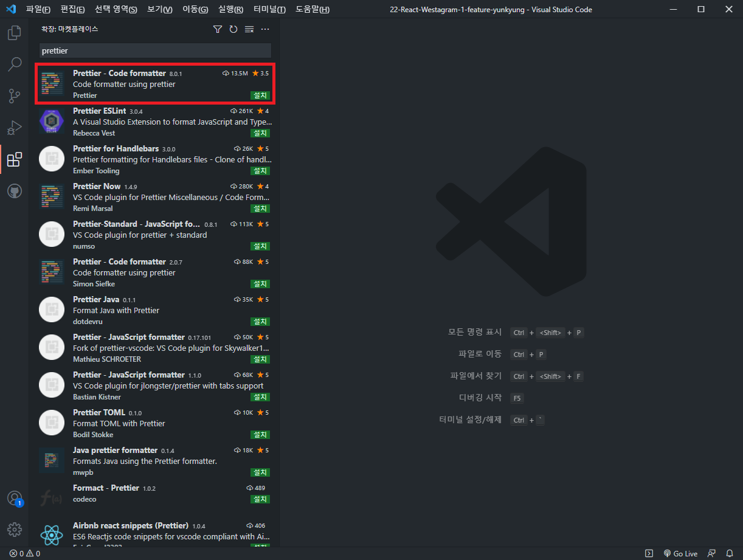Click '파일에서 찾기' shortcut hint
This screenshot has height=560, width=743.
pyautogui.click(x=476, y=376)
